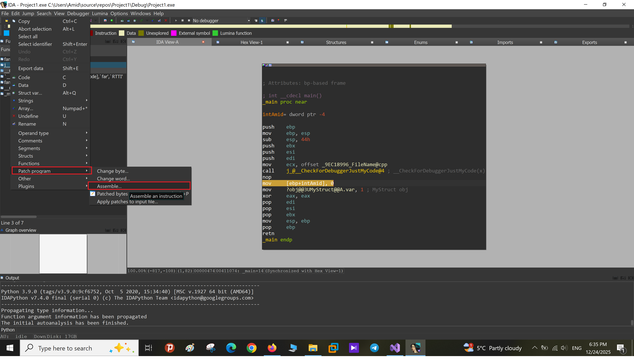
Task: Click the green circle toolbar icon
Action: (x=112, y=20)
